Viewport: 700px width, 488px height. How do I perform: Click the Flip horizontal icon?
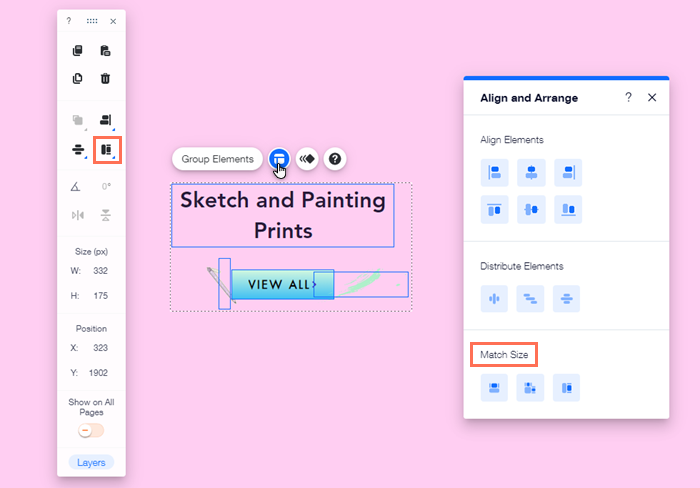click(x=78, y=216)
